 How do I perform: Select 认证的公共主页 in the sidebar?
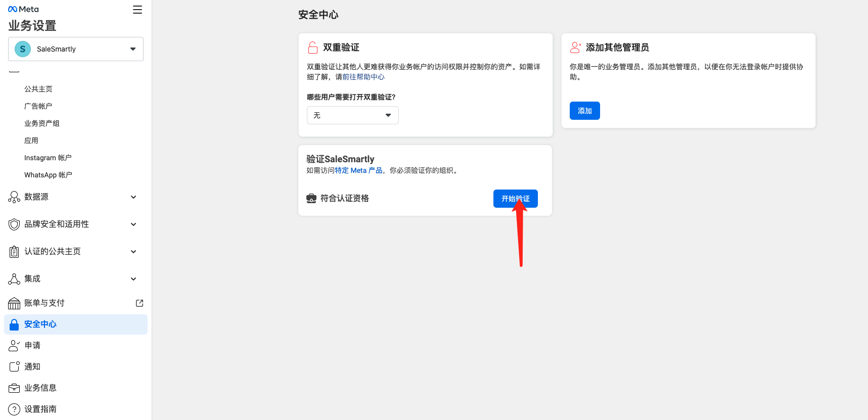tap(53, 252)
